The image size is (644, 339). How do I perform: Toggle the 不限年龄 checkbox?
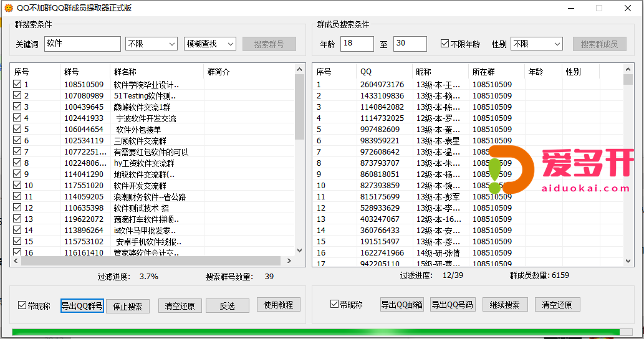(445, 44)
